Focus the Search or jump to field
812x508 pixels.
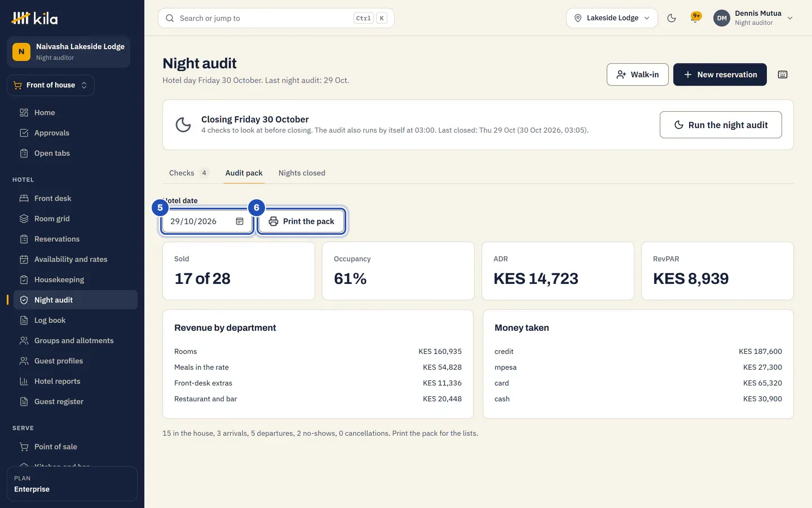(276, 18)
